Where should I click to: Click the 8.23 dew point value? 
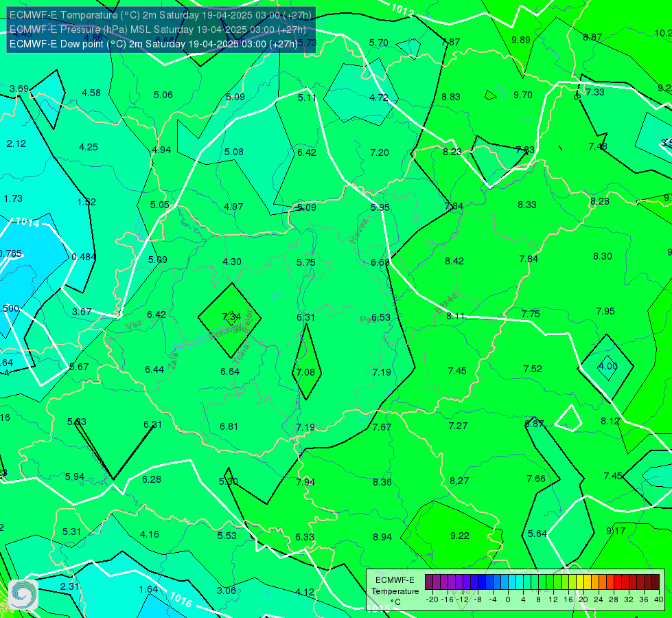[x=452, y=151]
